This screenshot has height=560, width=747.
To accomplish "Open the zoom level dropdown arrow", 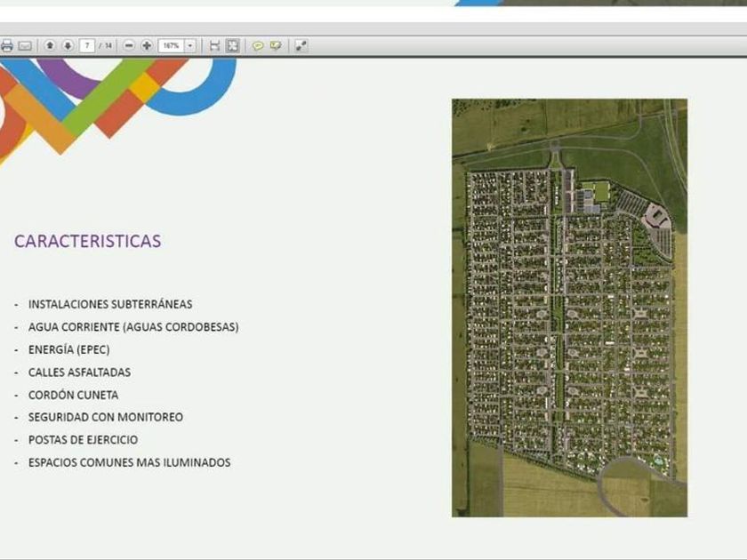I will (190, 45).
